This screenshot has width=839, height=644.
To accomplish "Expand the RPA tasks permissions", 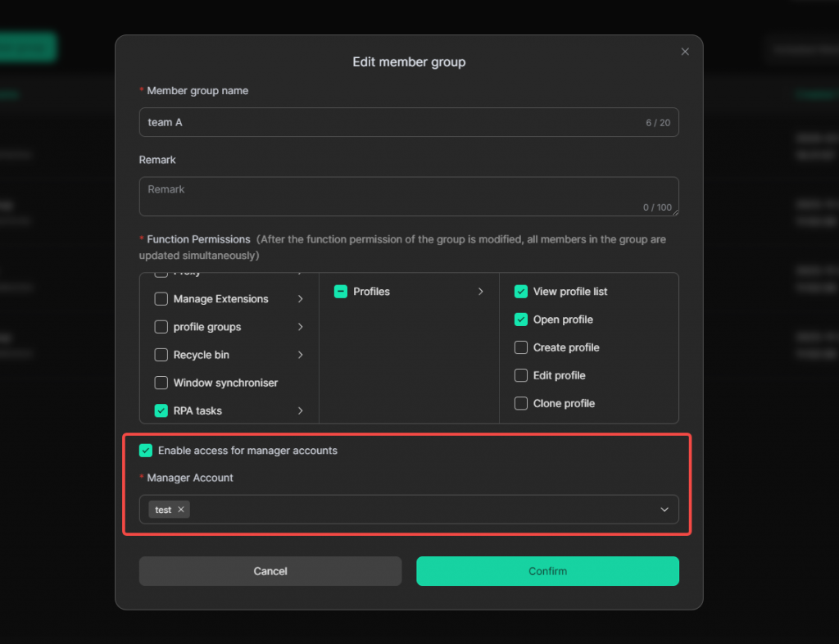I will (x=301, y=410).
